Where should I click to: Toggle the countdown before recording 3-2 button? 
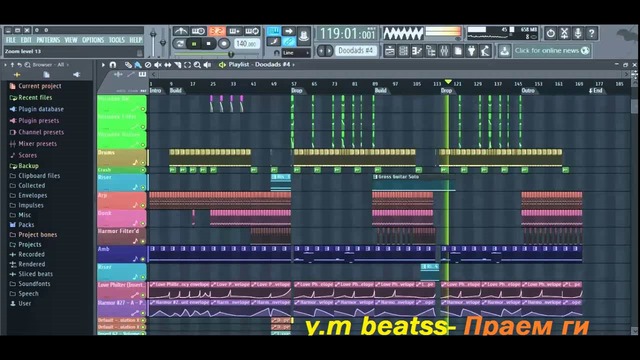click(x=217, y=31)
